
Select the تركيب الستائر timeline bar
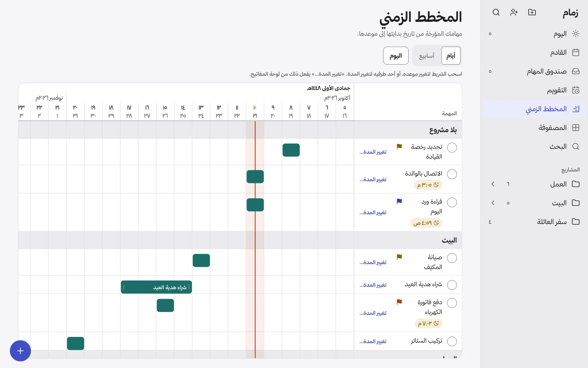(75, 343)
